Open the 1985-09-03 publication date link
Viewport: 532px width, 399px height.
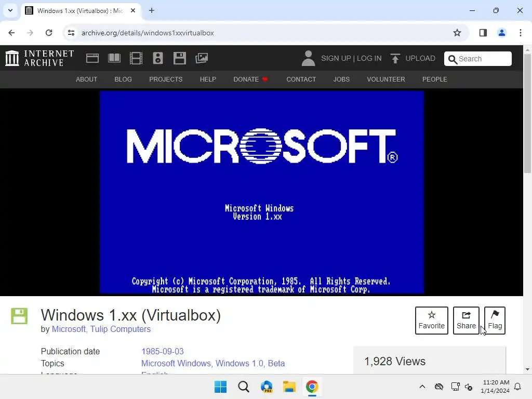click(163, 352)
